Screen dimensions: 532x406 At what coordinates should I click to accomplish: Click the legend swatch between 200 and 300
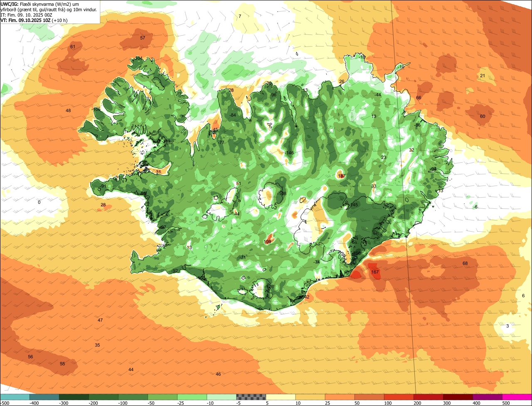[428, 397]
